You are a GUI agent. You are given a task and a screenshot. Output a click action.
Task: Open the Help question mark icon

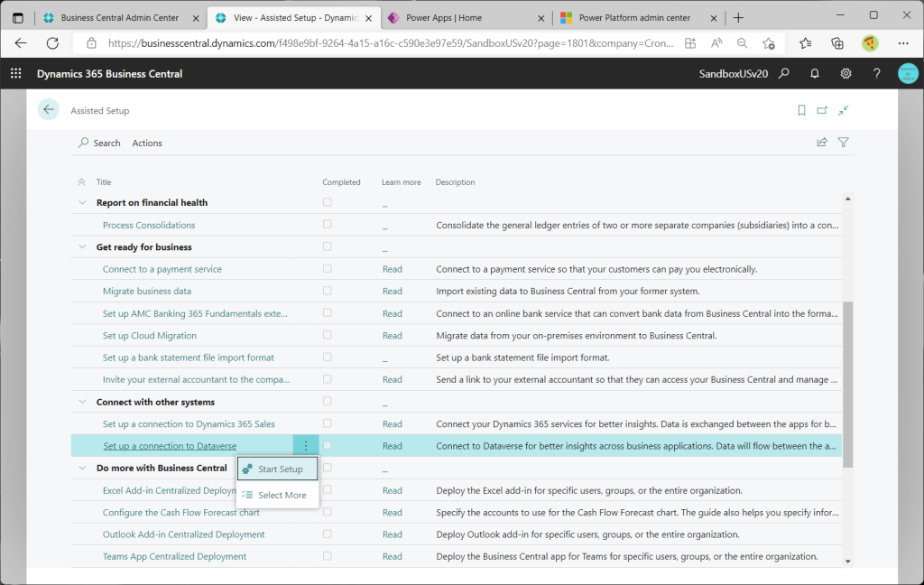877,73
